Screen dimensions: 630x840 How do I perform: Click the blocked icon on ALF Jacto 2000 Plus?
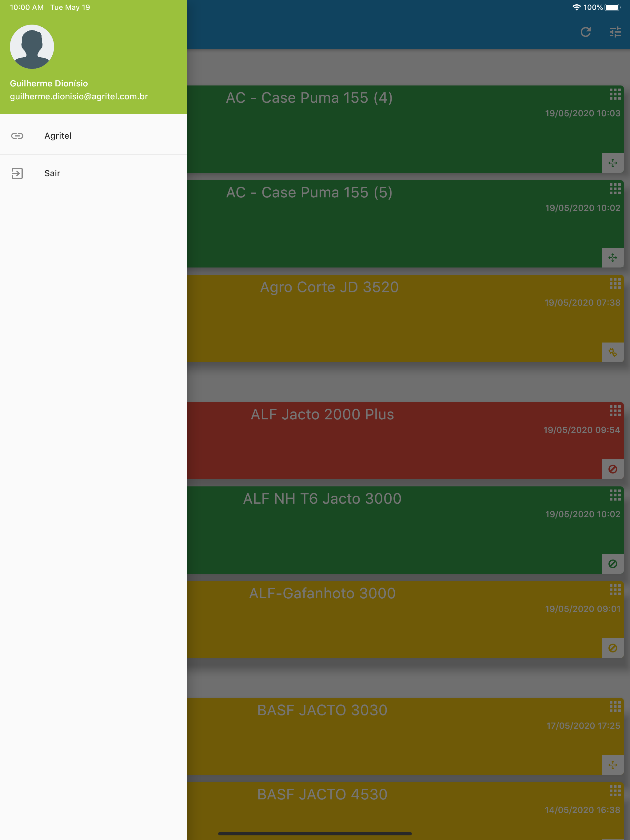[612, 469]
